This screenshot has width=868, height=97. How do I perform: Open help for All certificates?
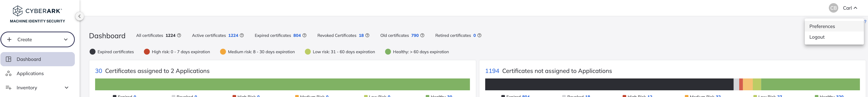[x=179, y=35]
